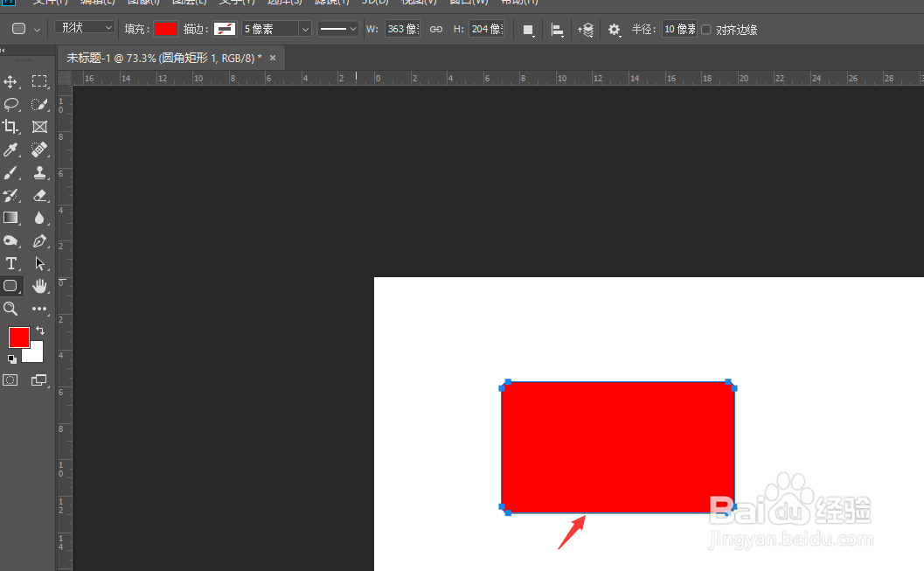The image size is (924, 571).
Task: Switch to the 未标题-1 document tab
Action: (x=163, y=59)
